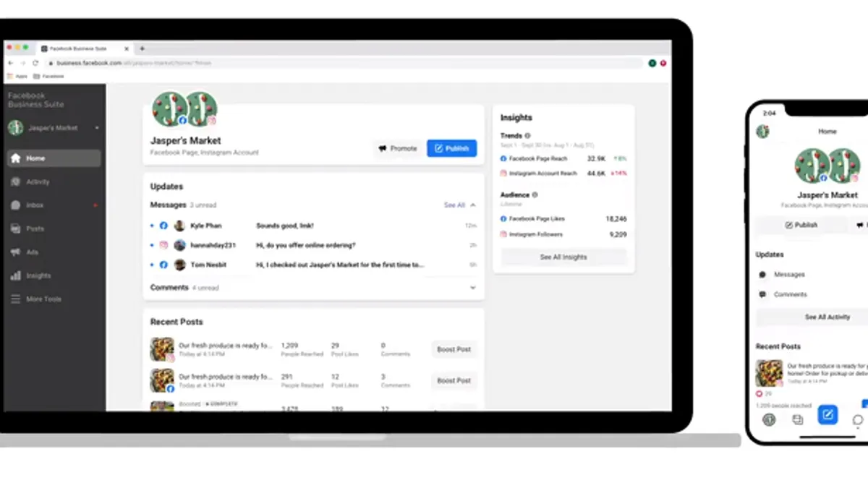This screenshot has height=488, width=868.
Task: Open the Inbox in the sidebar
Action: pyautogui.click(x=54, y=205)
